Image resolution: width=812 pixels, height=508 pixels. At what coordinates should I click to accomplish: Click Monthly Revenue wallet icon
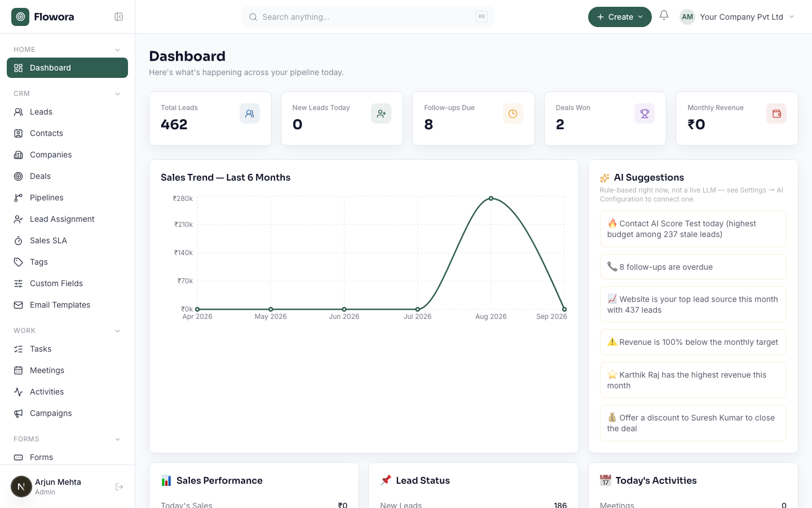(x=776, y=113)
